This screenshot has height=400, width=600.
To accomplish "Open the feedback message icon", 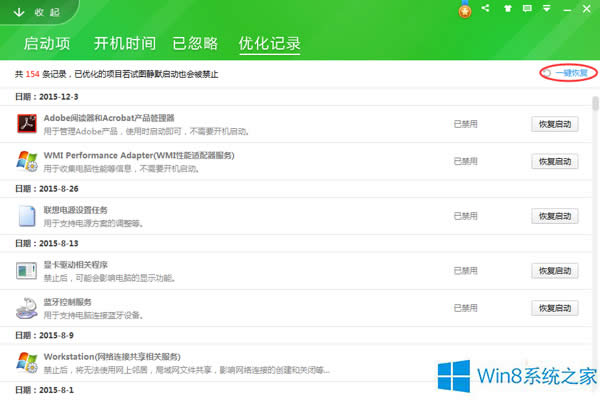I will pos(527,8).
